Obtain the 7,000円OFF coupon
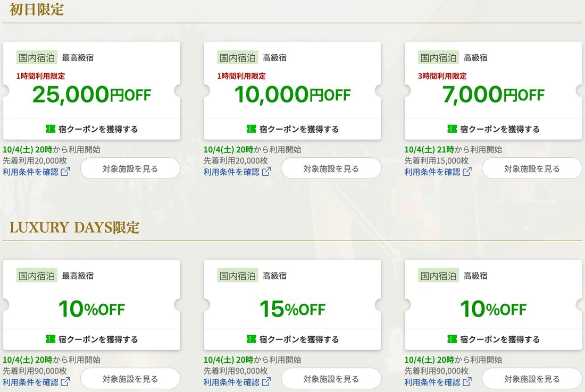Screen dimensions: 585x392 click(x=493, y=129)
